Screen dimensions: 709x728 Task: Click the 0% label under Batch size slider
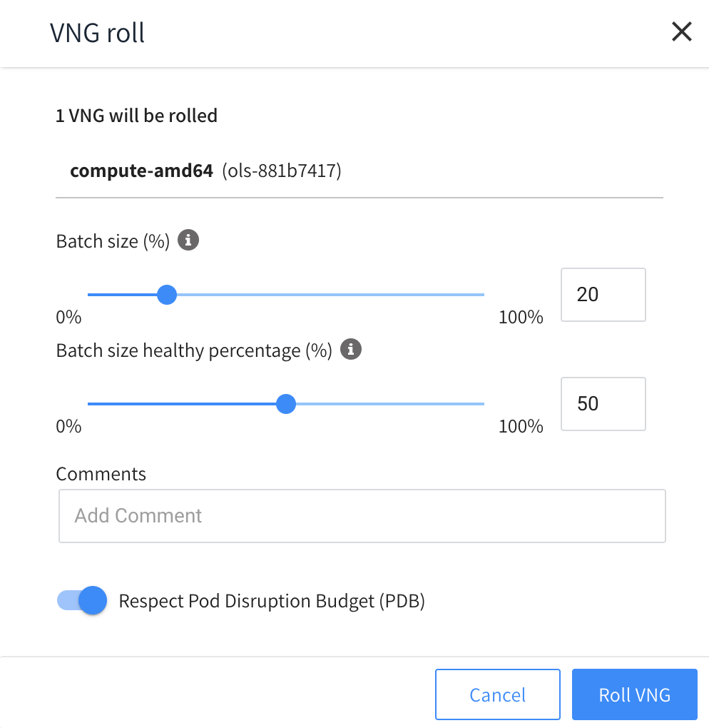[69, 317]
